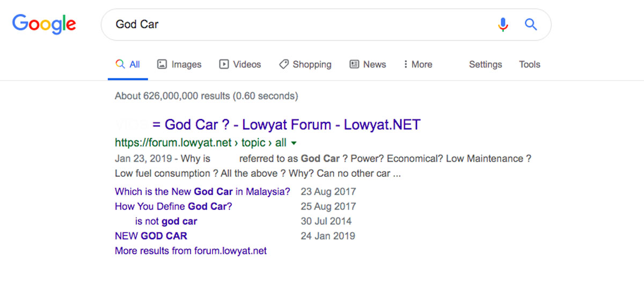Click the Videos tab play icon

click(x=224, y=64)
